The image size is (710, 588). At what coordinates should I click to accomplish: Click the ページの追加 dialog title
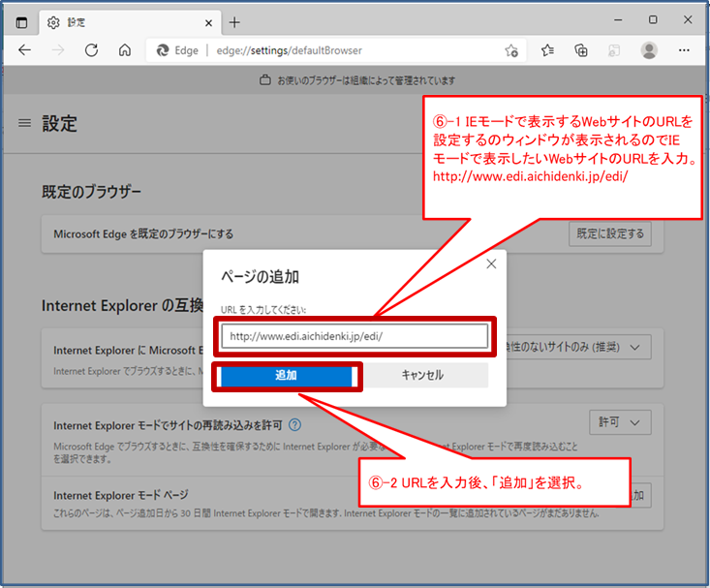pyautogui.click(x=260, y=276)
